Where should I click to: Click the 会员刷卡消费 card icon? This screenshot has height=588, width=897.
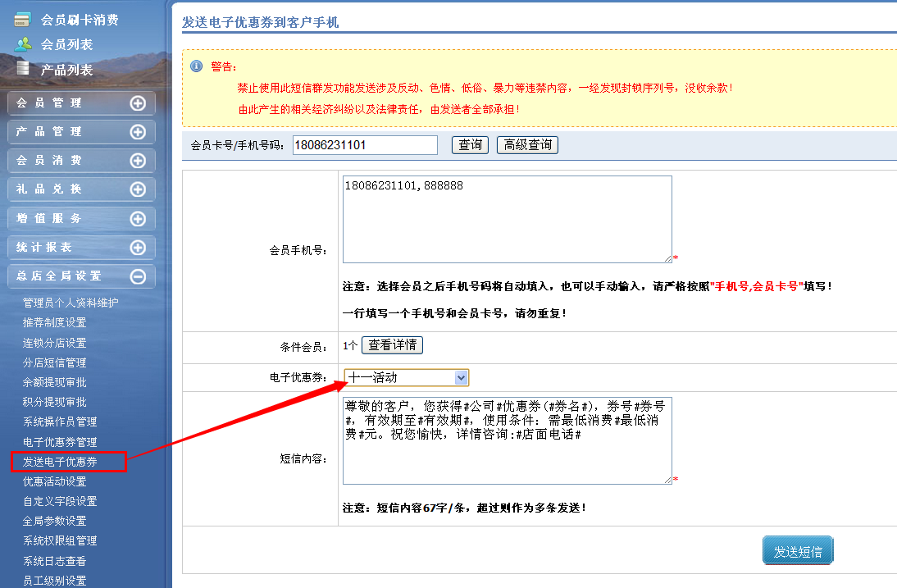(x=23, y=19)
